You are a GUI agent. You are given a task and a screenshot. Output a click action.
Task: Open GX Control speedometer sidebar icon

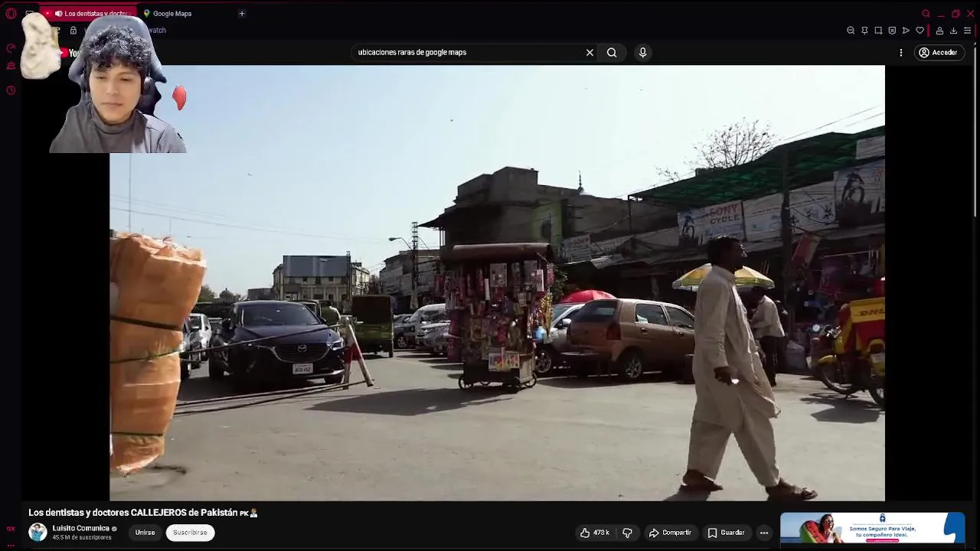(x=11, y=47)
